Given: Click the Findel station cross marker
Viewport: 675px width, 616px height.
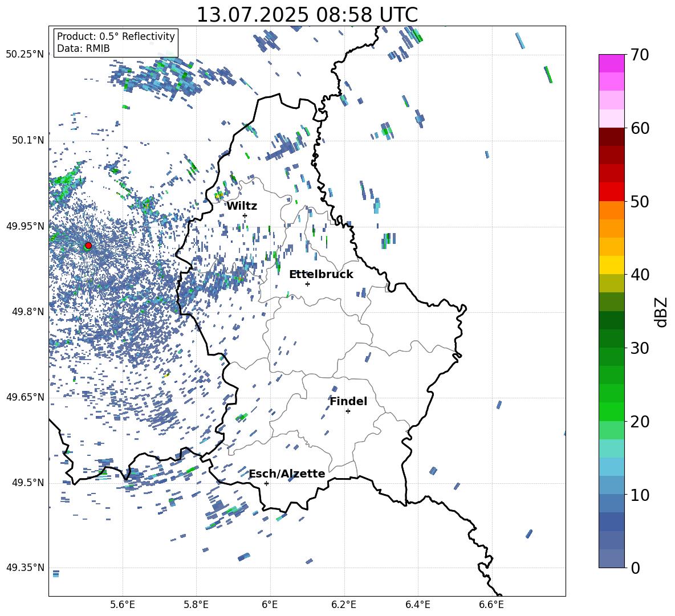Looking at the screenshot, I should (x=348, y=411).
